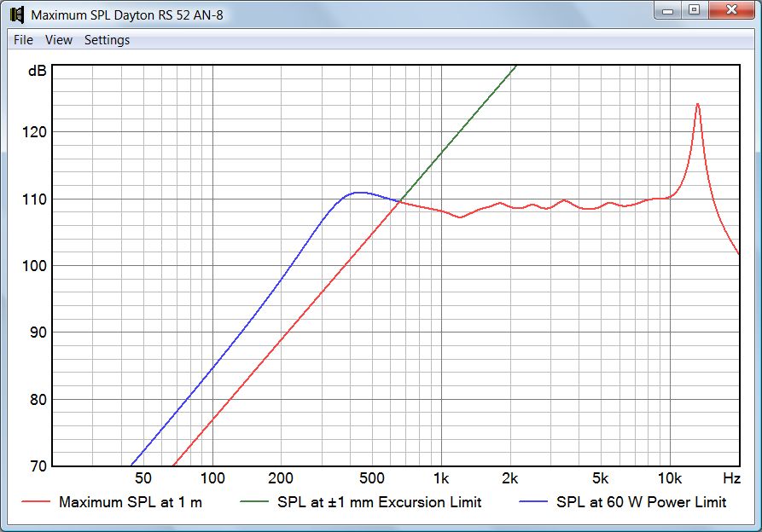Click the 70 dB axis label

pos(38,466)
